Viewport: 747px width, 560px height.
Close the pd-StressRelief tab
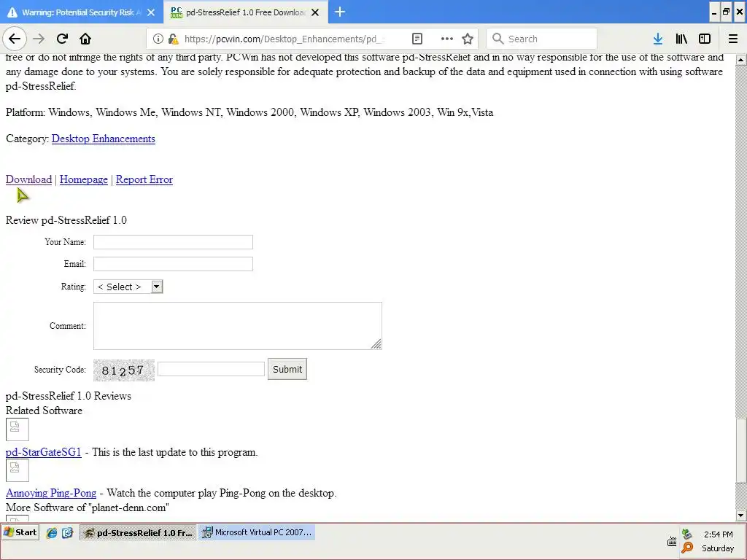315,12
